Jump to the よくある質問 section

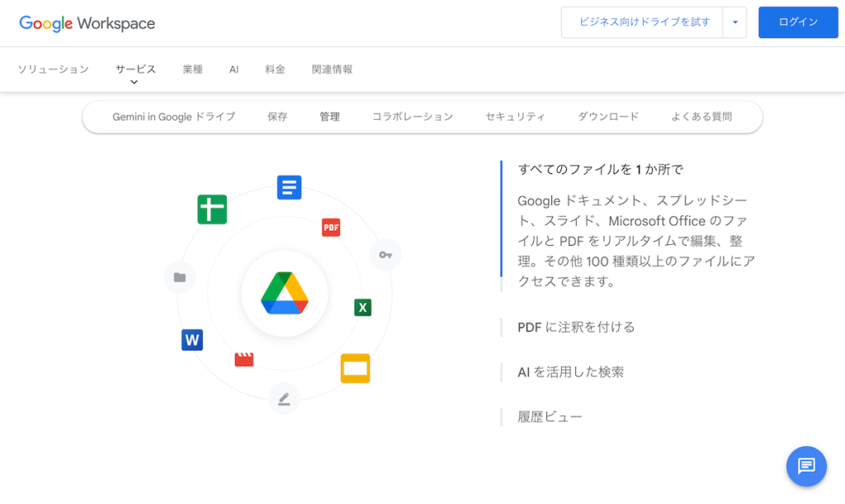click(x=701, y=117)
